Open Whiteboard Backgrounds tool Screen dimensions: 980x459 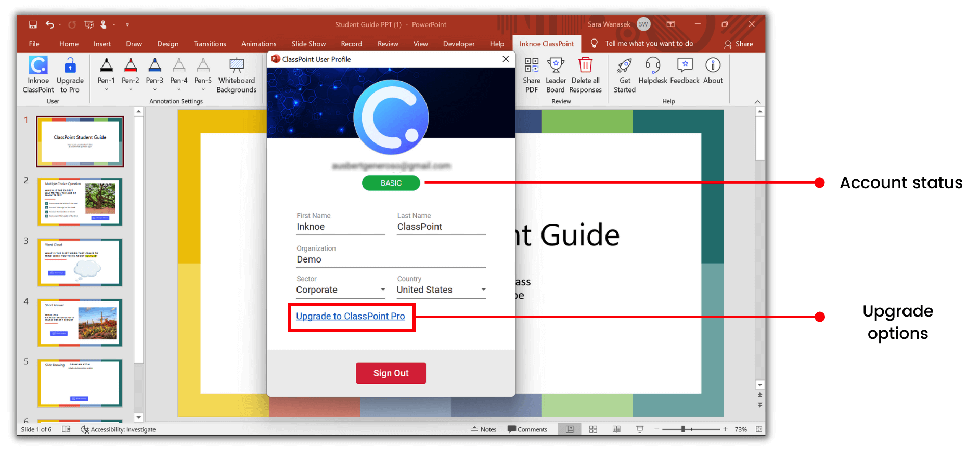click(x=236, y=66)
